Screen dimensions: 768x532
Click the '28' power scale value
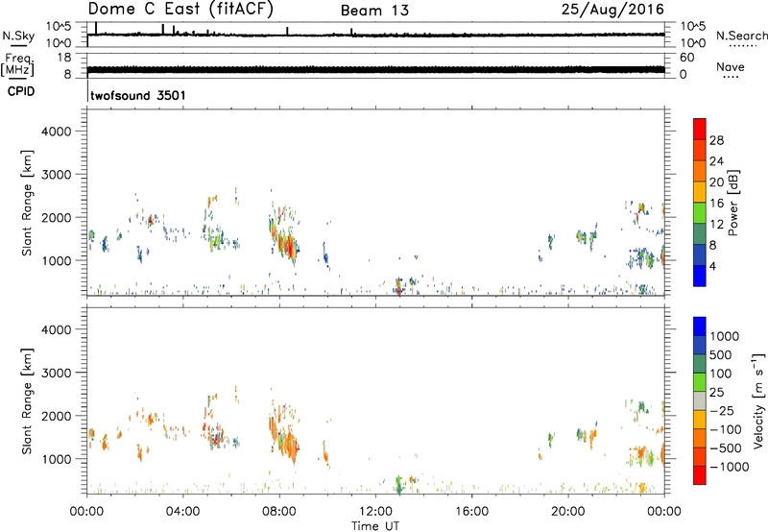716,140
